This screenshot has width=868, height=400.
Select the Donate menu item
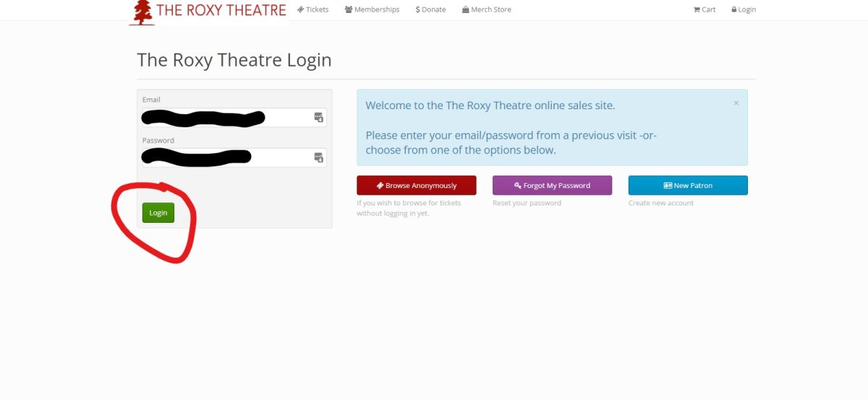click(x=430, y=9)
